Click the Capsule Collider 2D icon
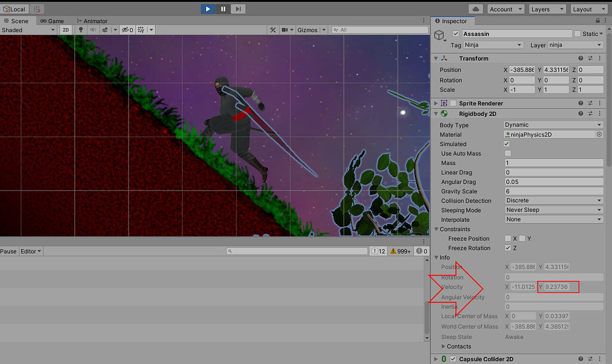Viewport: 612px width, 364px height. click(443, 359)
